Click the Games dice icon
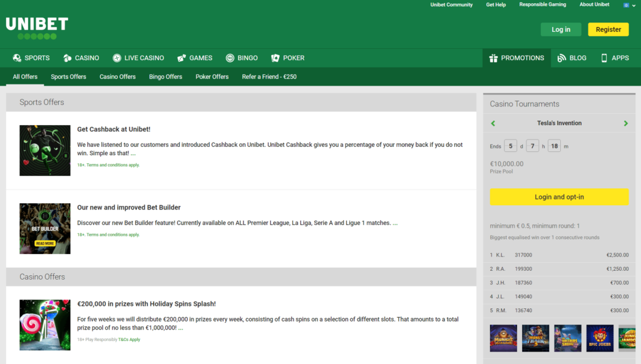This screenshot has width=641, height=364. (182, 58)
